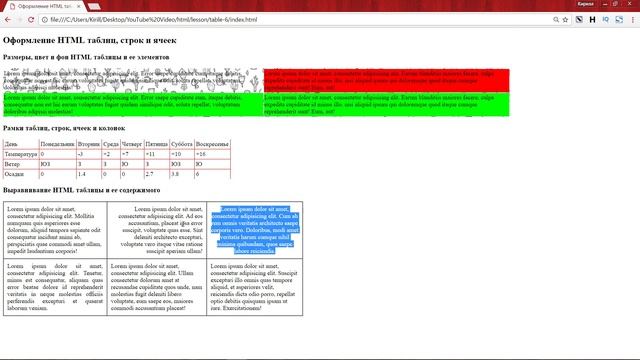Click the 'Четверг' column header

click(132, 144)
